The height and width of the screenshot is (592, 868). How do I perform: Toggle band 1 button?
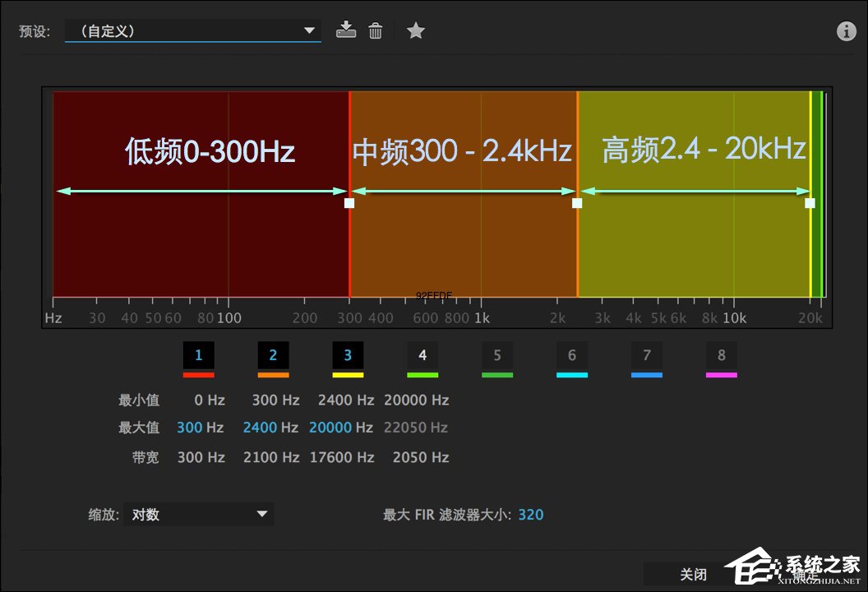[x=199, y=356]
